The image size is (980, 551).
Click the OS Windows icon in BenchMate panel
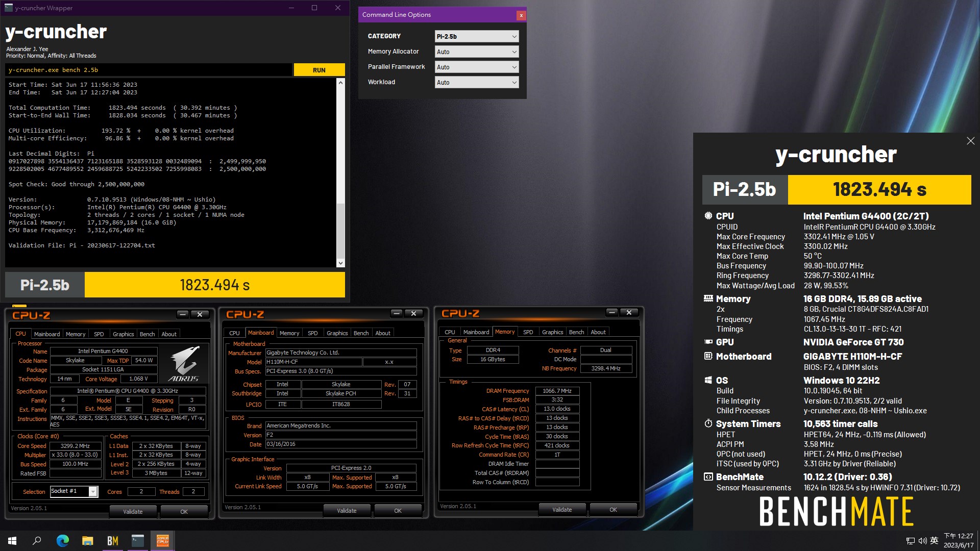tap(708, 380)
